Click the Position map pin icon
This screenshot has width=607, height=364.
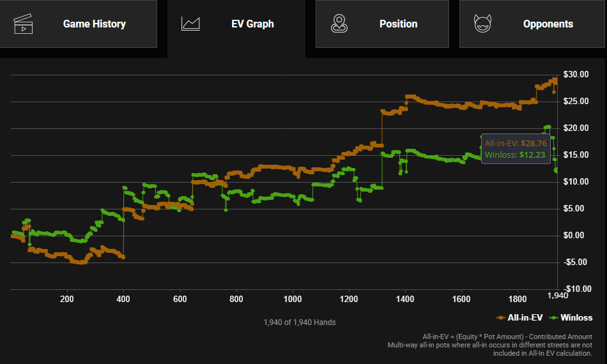pyautogui.click(x=339, y=24)
